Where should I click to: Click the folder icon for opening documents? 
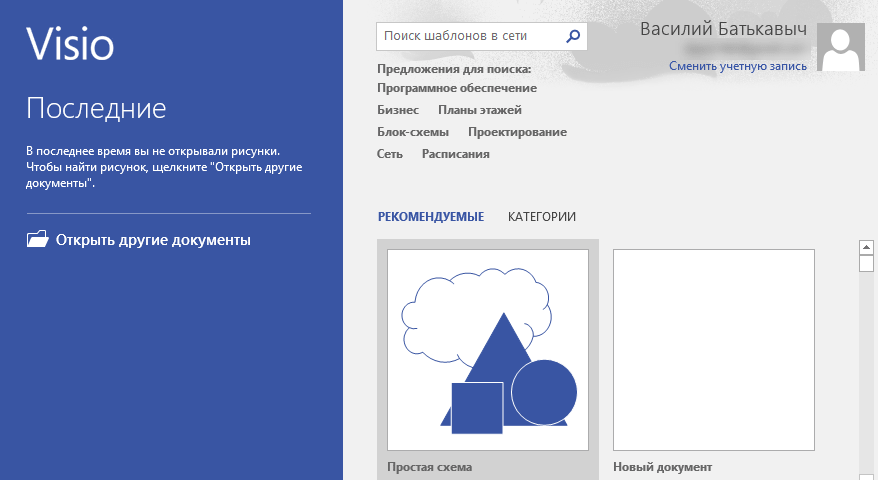[x=37, y=240]
